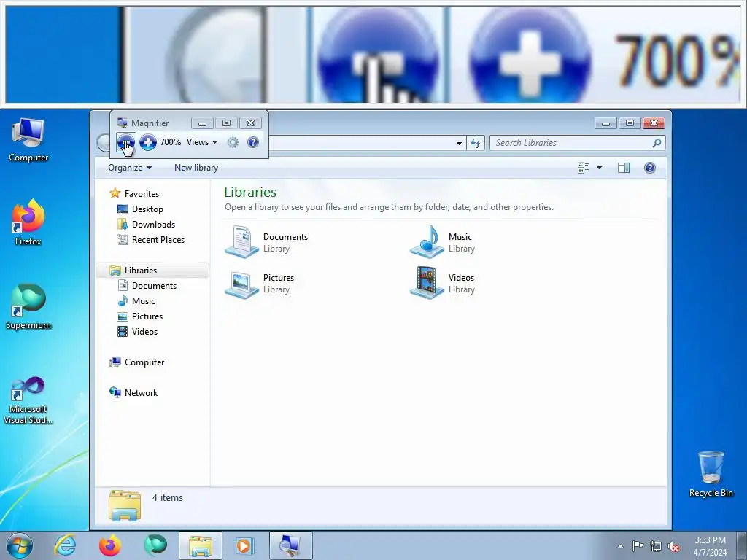The image size is (747, 560).
Task: Select the Documents library icon
Action: [241, 242]
